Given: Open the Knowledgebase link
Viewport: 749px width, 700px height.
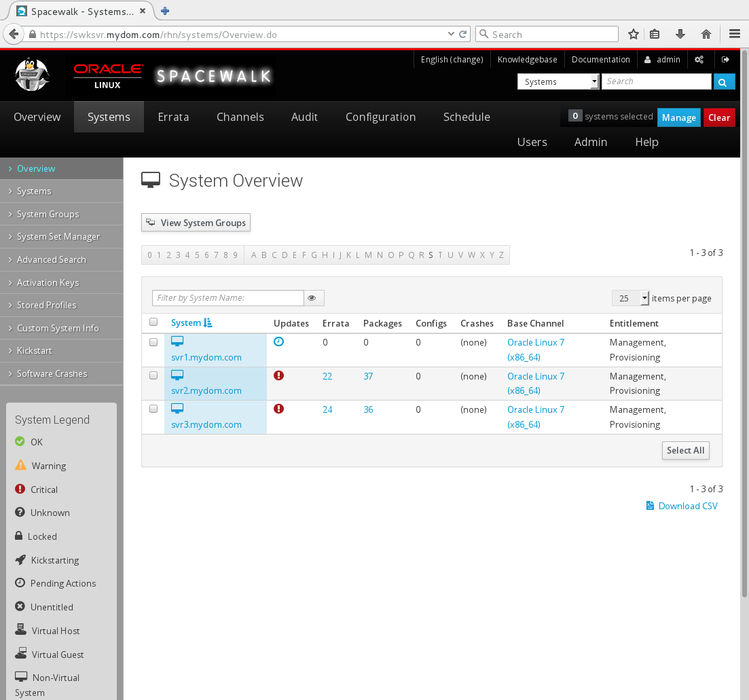Looking at the screenshot, I should 527,60.
